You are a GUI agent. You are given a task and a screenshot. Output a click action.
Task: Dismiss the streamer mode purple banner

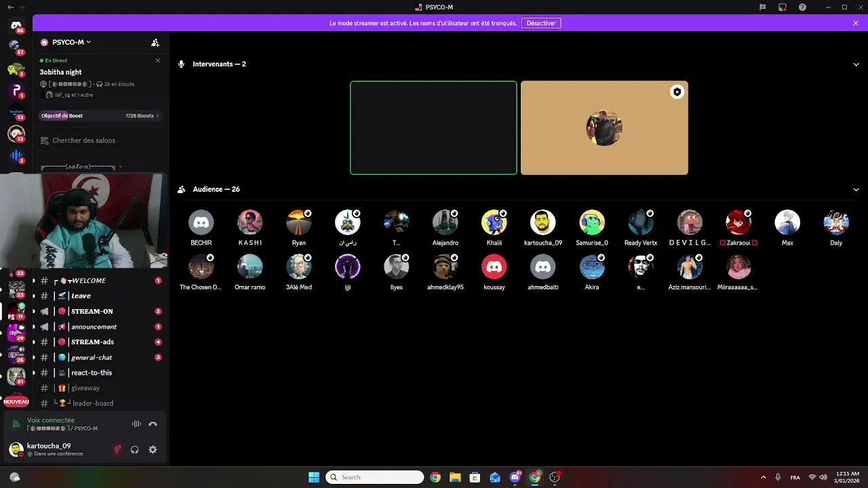click(x=856, y=23)
